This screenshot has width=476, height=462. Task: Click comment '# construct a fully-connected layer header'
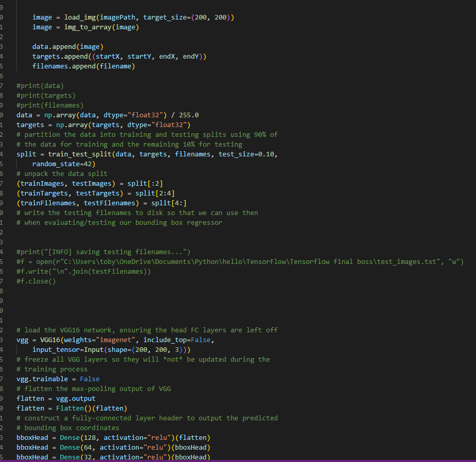pyautogui.click(x=147, y=418)
